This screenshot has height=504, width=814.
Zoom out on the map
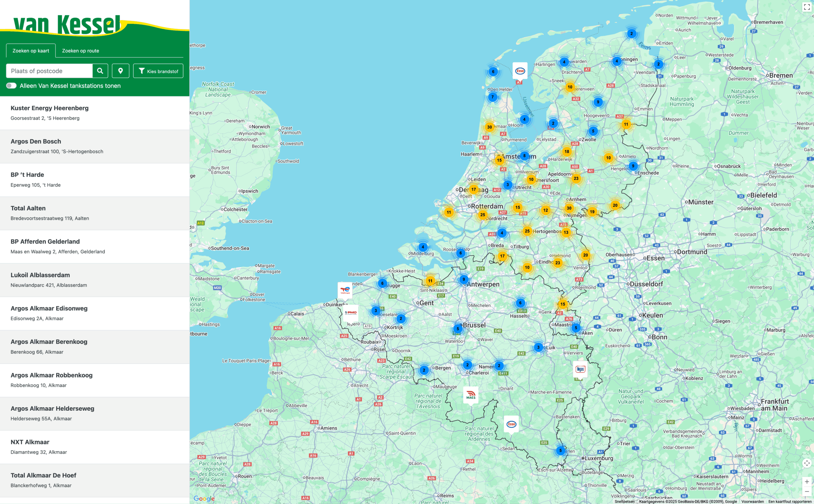coord(807,491)
